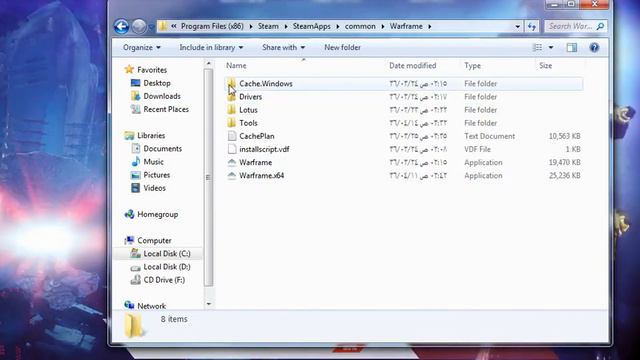Click the navigation pane scrollbar thumb

tap(209, 178)
